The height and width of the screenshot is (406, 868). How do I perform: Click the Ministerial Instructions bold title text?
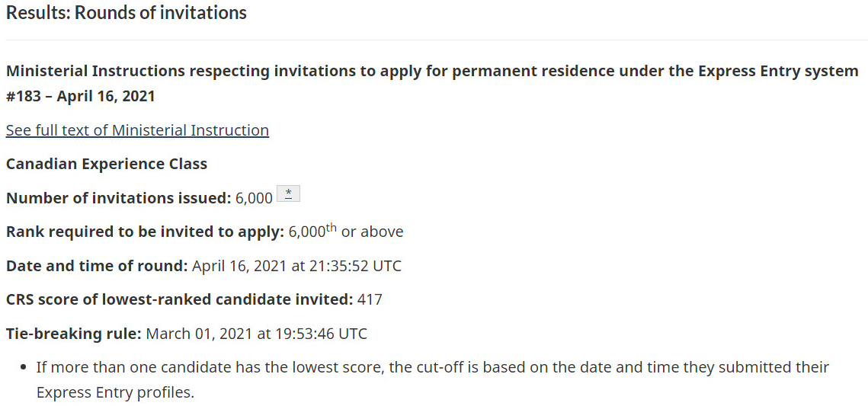click(x=432, y=71)
